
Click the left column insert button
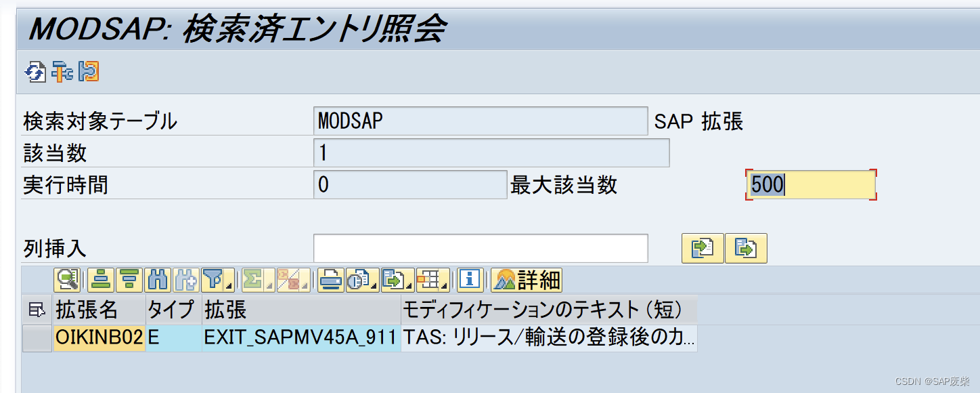pyautogui.click(x=703, y=249)
